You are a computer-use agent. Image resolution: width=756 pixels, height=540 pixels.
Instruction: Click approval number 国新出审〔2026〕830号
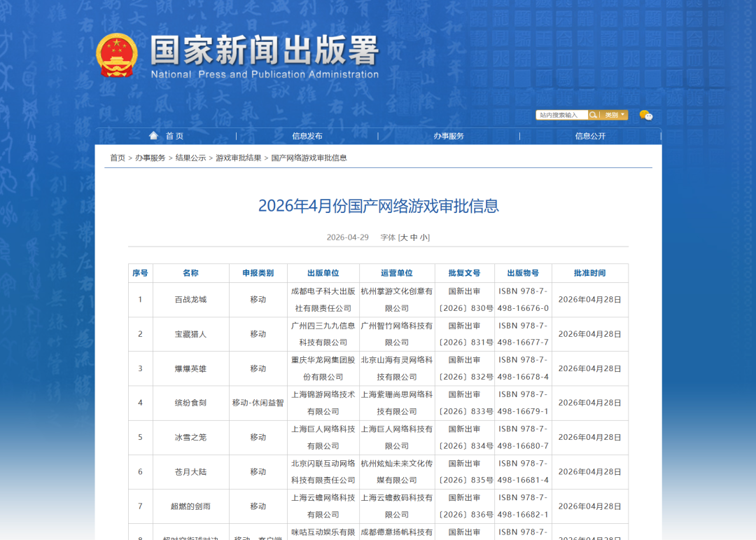tap(464, 300)
